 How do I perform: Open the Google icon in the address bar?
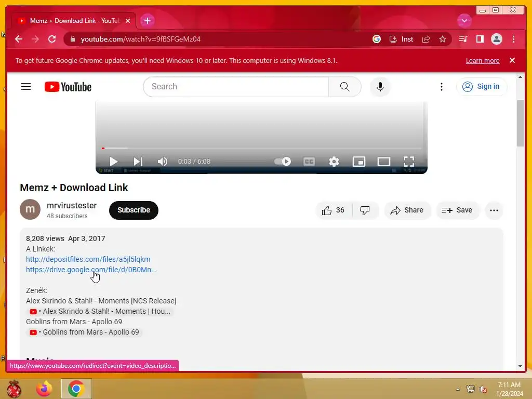pos(376,39)
